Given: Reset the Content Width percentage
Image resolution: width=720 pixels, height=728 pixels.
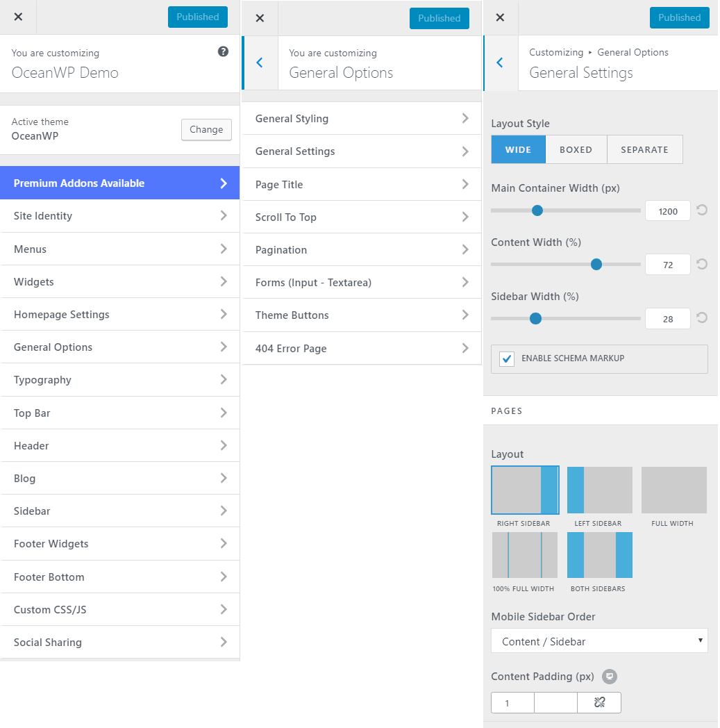Looking at the screenshot, I should [x=701, y=264].
